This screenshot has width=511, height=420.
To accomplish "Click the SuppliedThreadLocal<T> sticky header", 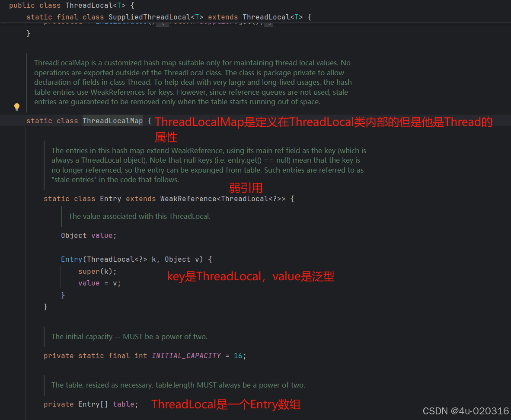I will click(169, 17).
